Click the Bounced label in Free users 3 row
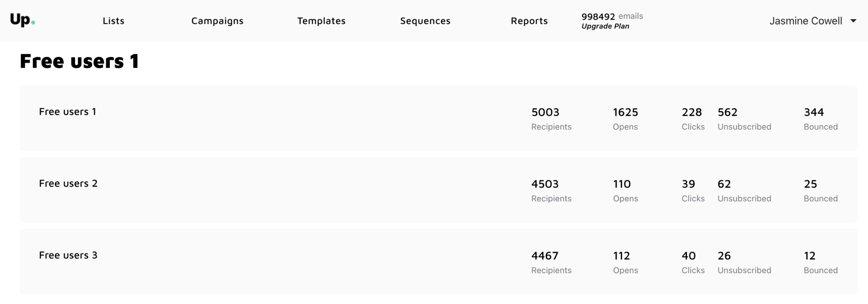Screen dimensions: 868x304 (821, 270)
